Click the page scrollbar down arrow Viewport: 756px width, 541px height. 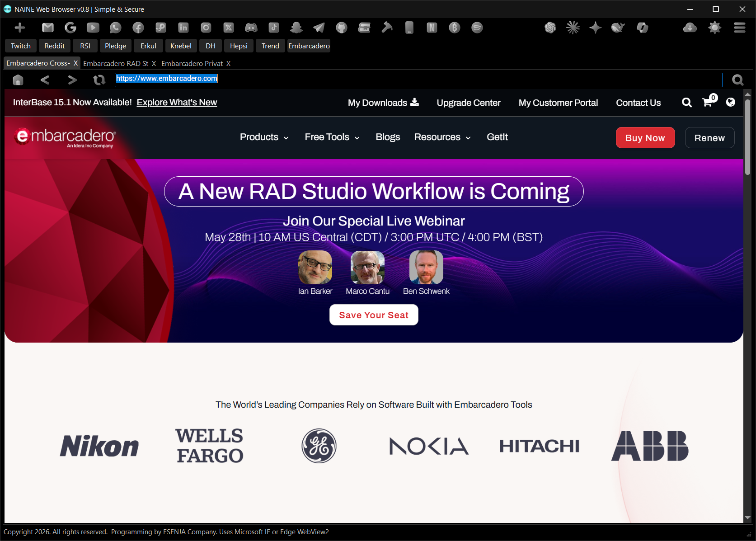pyautogui.click(x=747, y=518)
